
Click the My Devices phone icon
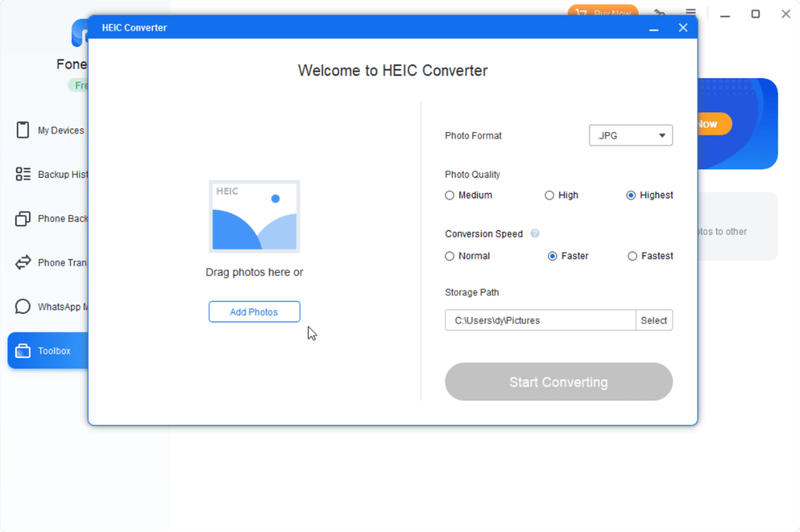click(23, 130)
